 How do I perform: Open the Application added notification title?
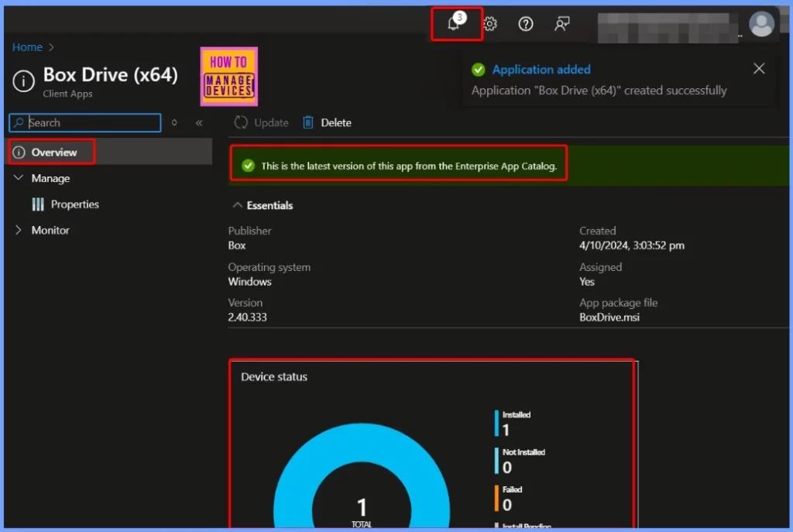click(541, 69)
